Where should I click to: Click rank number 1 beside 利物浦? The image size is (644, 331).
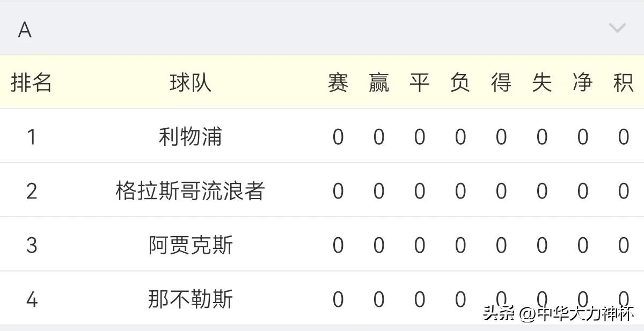pyautogui.click(x=31, y=136)
